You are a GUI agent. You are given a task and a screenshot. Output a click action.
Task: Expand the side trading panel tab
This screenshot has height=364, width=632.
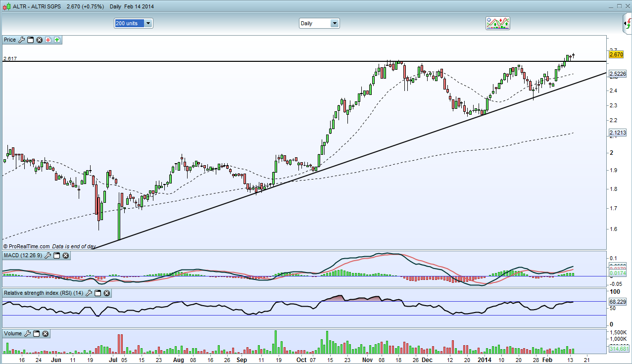pyautogui.click(x=627, y=24)
